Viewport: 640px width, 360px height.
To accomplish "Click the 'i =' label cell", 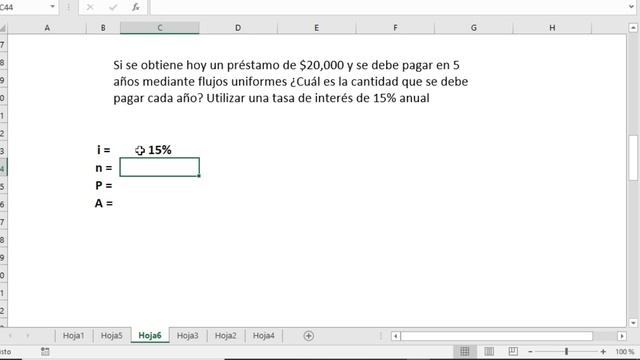I will click(x=103, y=150).
